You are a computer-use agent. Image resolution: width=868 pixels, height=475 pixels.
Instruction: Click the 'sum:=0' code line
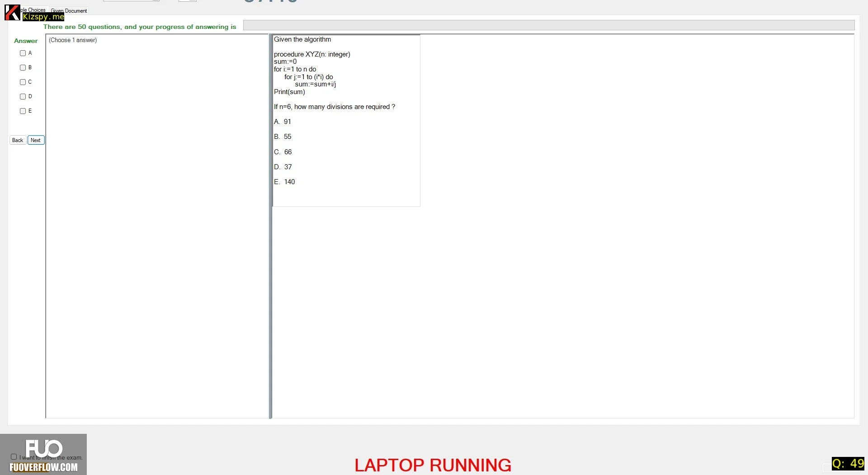[285, 62]
